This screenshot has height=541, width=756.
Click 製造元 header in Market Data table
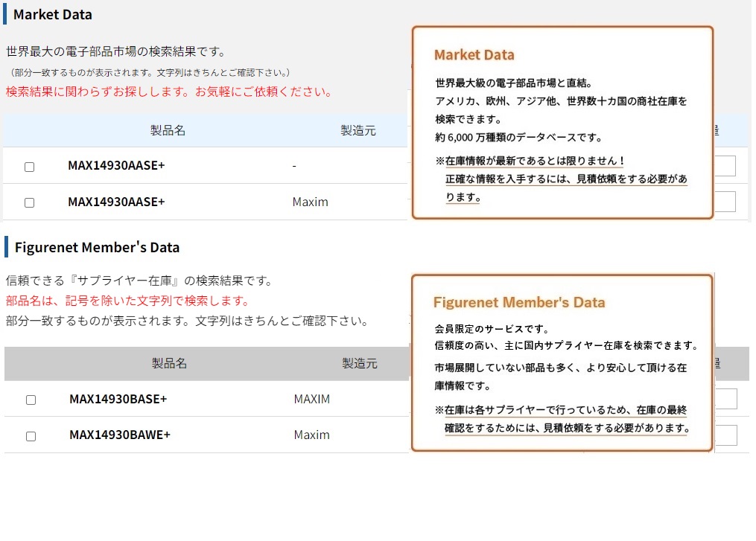(358, 131)
